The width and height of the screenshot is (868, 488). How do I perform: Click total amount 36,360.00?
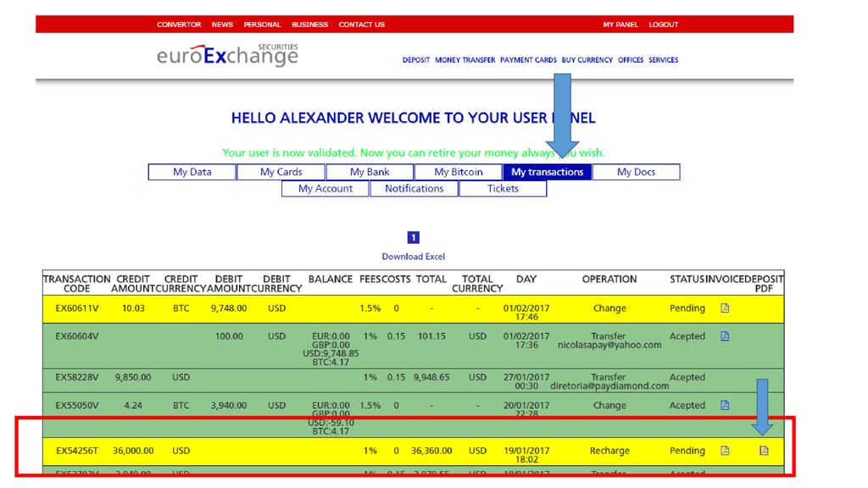(x=431, y=451)
